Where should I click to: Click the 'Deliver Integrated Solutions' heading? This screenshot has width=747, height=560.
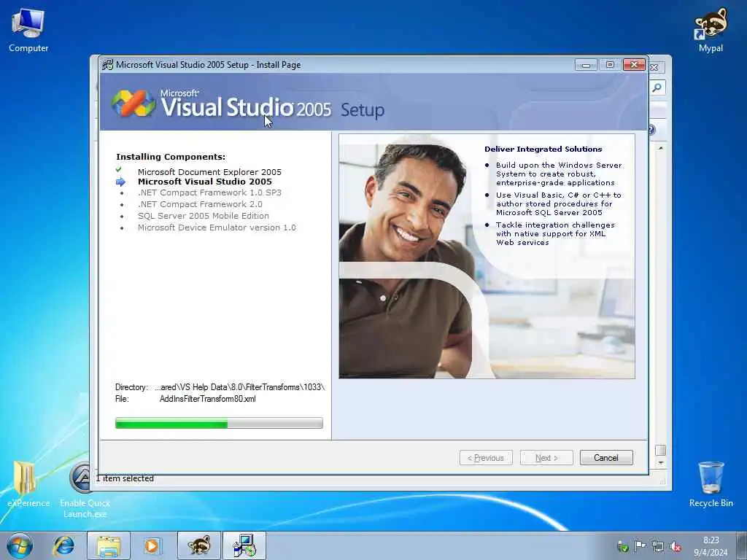click(543, 149)
